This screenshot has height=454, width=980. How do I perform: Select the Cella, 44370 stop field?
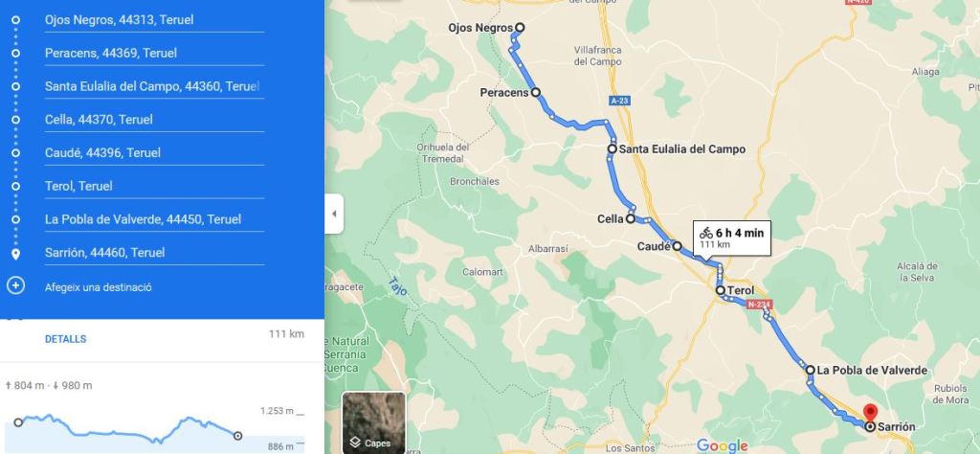pyautogui.click(x=154, y=120)
